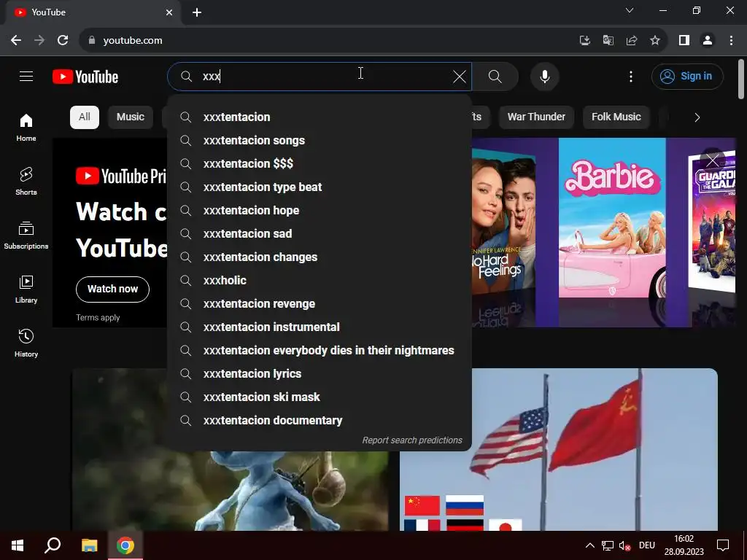Click Terms apply text
The image size is (747, 560).
pos(98,318)
